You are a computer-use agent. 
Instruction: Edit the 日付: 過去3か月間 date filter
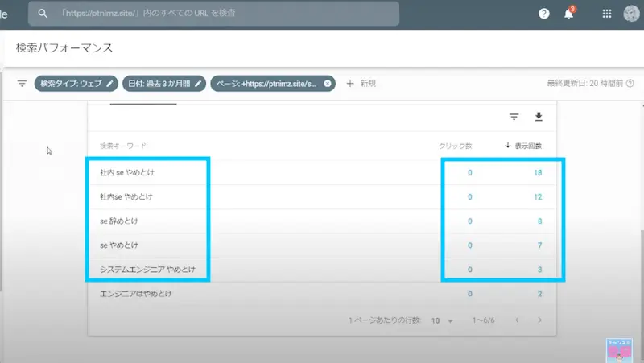(163, 83)
